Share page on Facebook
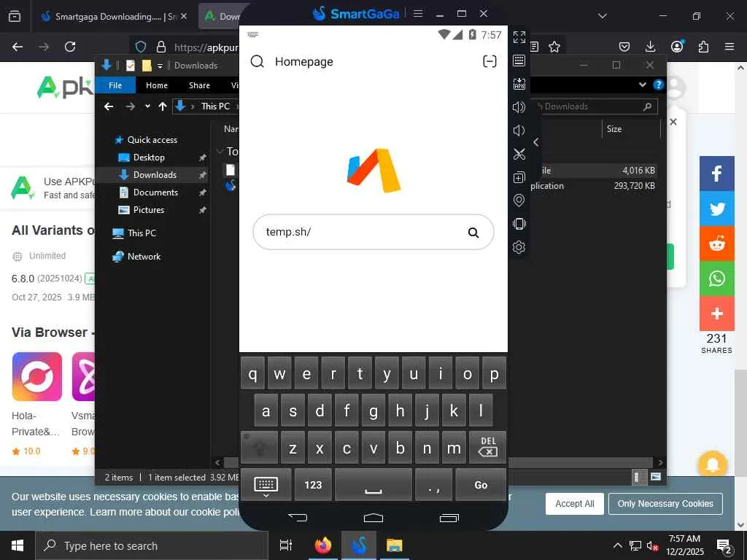The image size is (747, 560). tap(716, 174)
